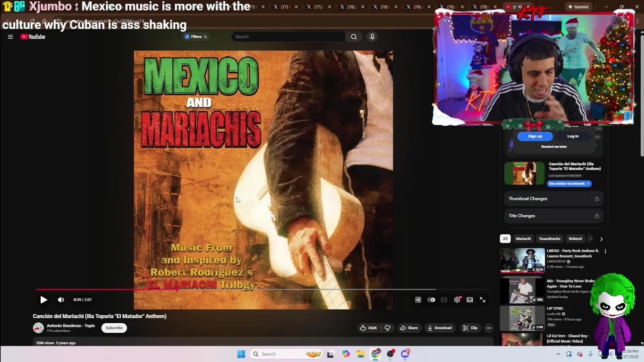The height and width of the screenshot is (362, 644).
Task: Show hidden system tray icons
Action: click(558, 354)
